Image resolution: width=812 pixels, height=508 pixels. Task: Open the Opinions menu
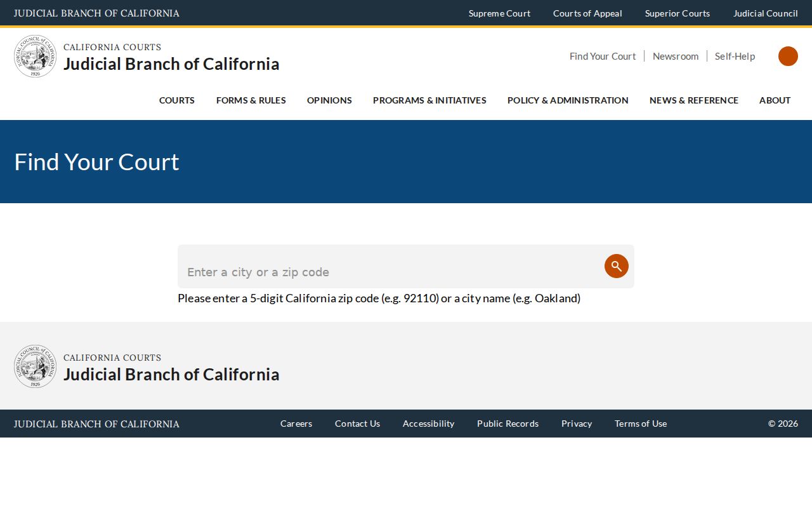click(x=329, y=100)
